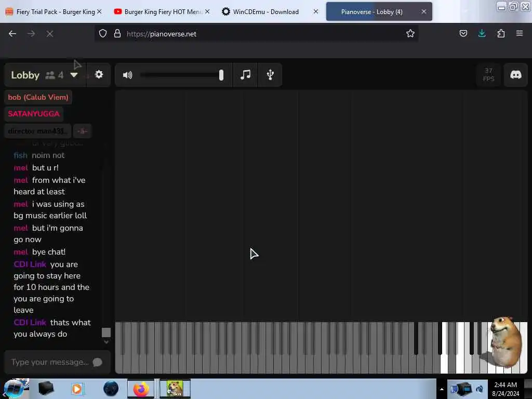
Task: Open the black box taskbar icon
Action: (x=46, y=389)
